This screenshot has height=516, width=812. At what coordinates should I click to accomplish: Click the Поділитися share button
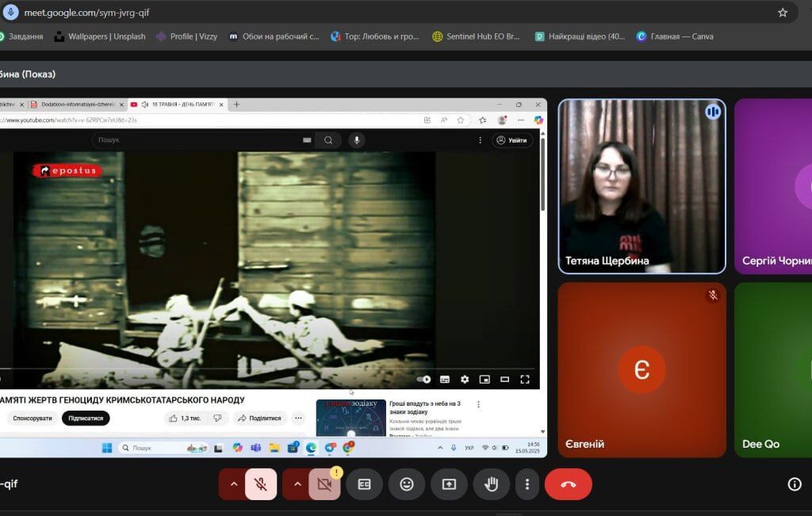click(x=259, y=419)
